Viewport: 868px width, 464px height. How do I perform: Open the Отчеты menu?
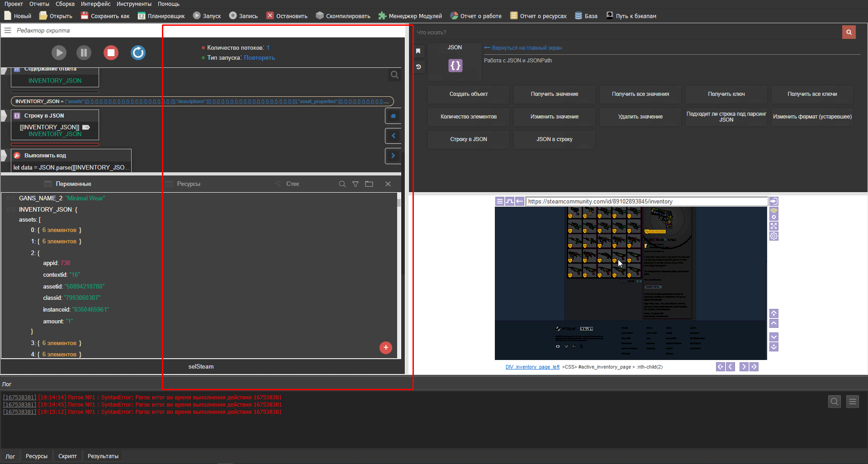coord(39,4)
